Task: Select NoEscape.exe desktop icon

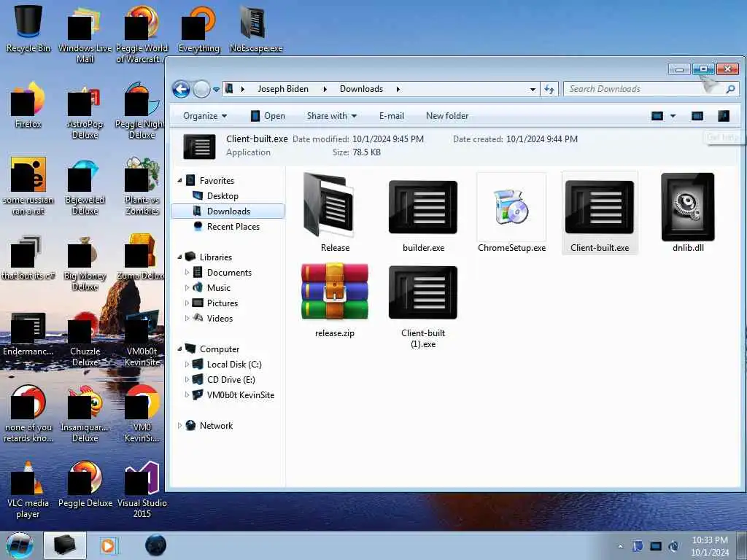Action: (256, 28)
